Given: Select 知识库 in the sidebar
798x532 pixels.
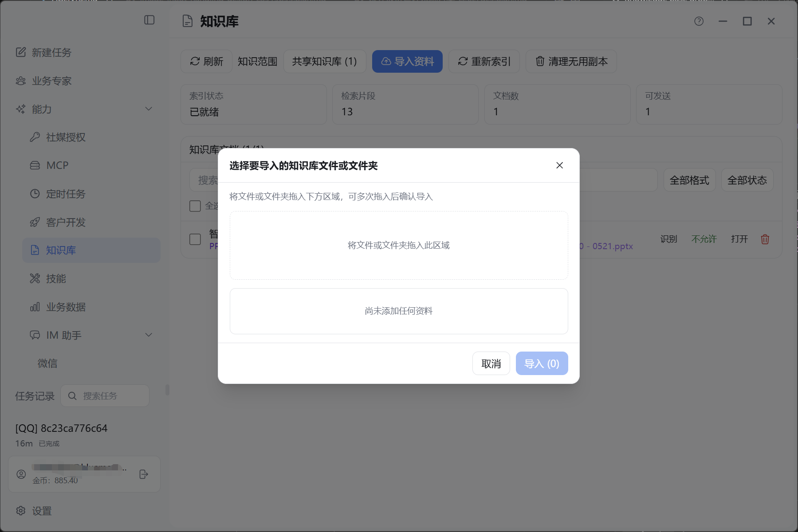Looking at the screenshot, I should [x=91, y=250].
